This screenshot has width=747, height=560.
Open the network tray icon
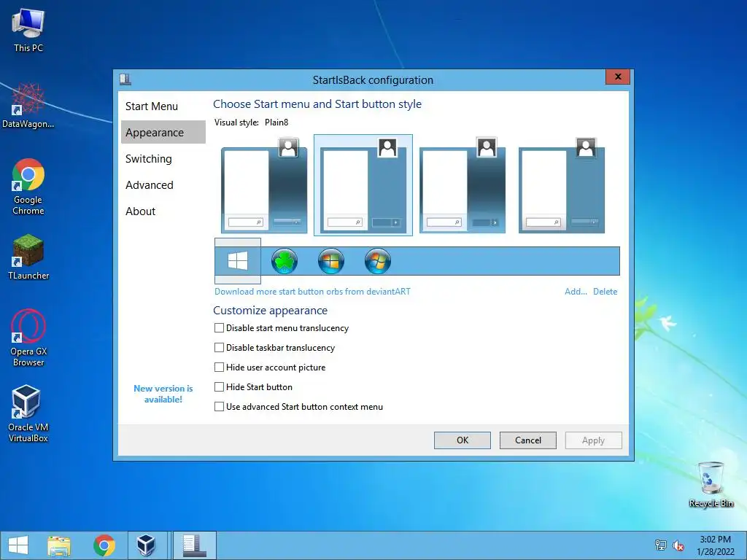coord(660,545)
